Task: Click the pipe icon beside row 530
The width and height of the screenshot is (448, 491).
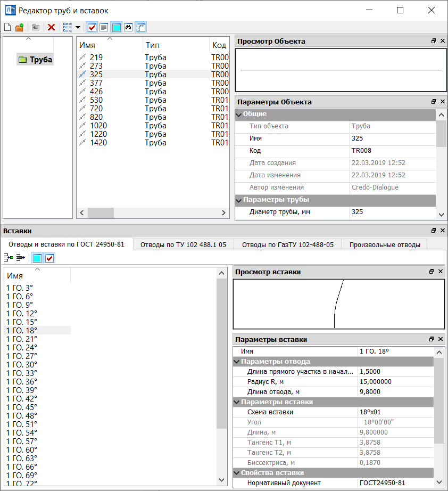Action: pyautogui.click(x=82, y=100)
